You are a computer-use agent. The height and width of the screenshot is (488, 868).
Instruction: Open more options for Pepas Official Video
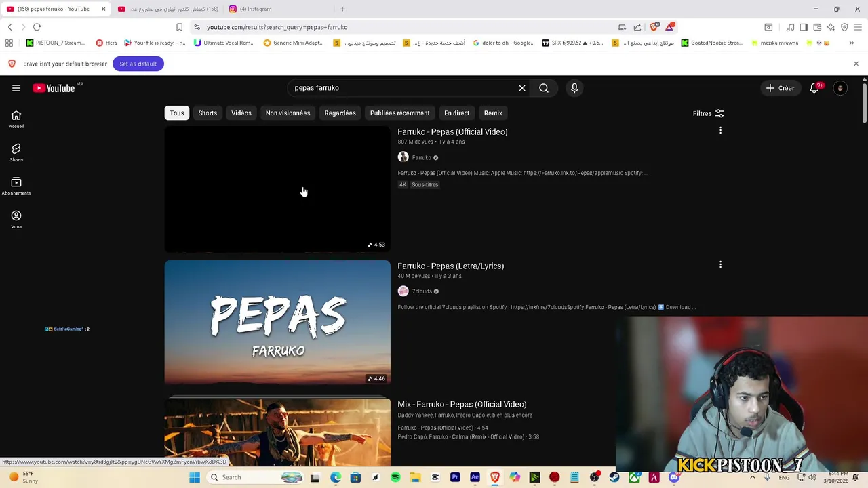pyautogui.click(x=720, y=130)
